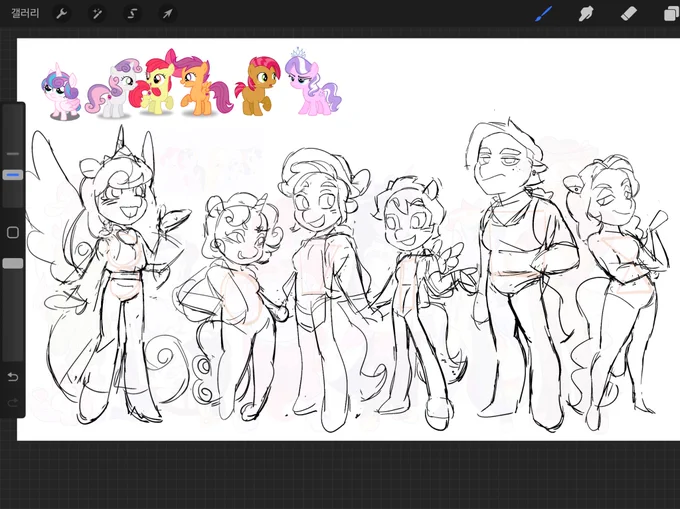The height and width of the screenshot is (509, 680).
Task: Undo the last stroke with undo arrow
Action: 13,377
